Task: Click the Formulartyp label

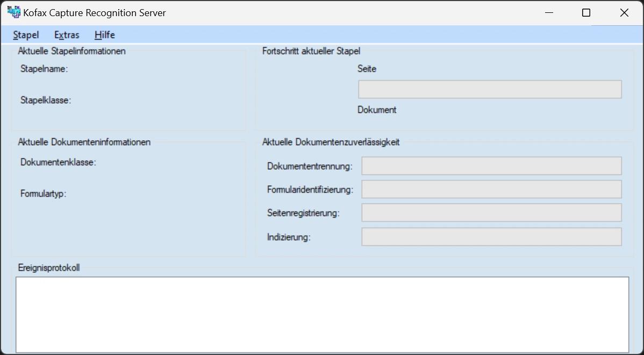Action: (x=43, y=193)
